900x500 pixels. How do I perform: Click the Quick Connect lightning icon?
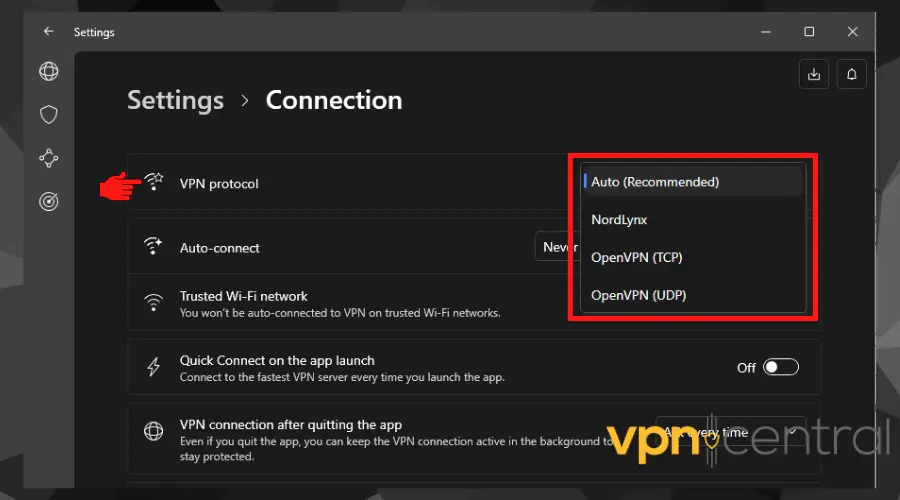153,366
